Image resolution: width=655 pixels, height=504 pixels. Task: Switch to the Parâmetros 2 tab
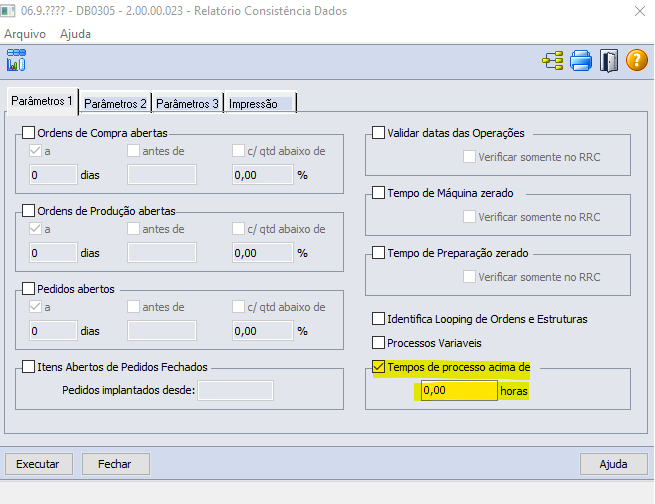pos(115,104)
